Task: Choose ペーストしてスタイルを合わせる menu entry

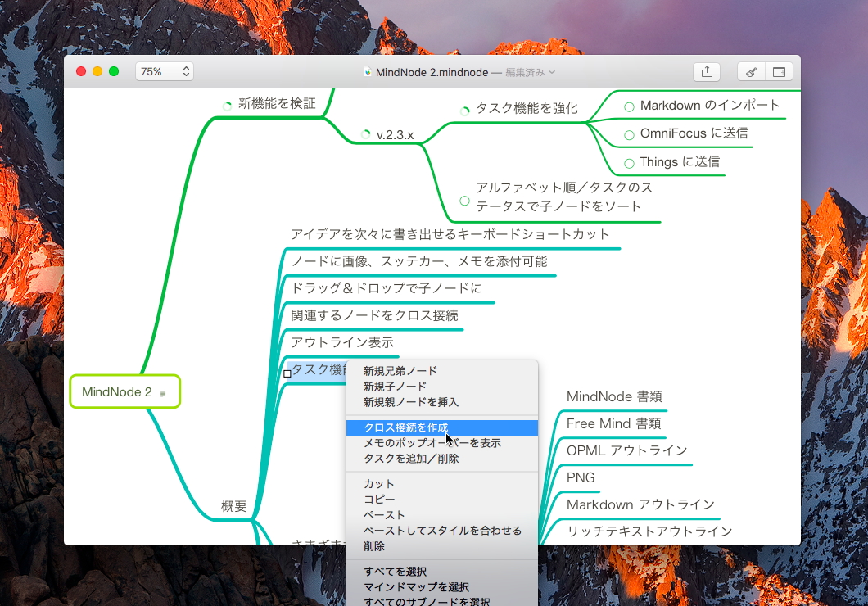Action: click(x=441, y=530)
